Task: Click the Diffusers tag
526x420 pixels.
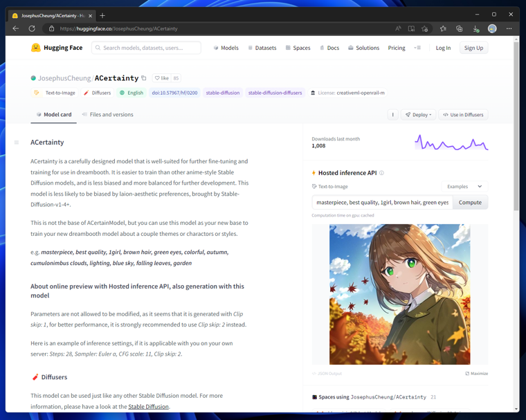Action: coord(97,93)
